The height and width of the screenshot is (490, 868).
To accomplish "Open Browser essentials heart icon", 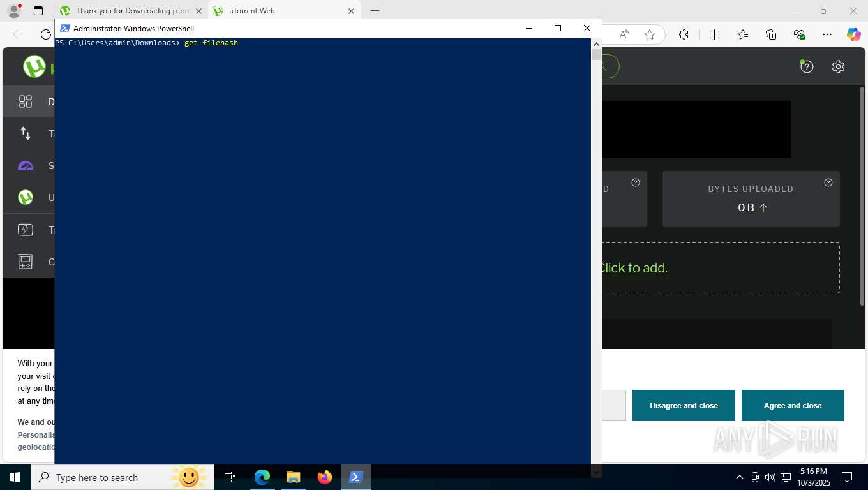I will [x=799, y=34].
